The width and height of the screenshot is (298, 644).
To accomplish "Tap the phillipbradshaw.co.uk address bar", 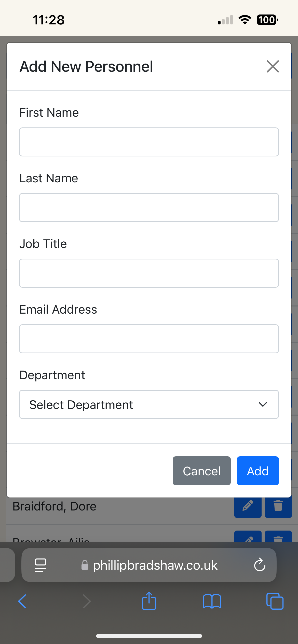I will 155,565.
